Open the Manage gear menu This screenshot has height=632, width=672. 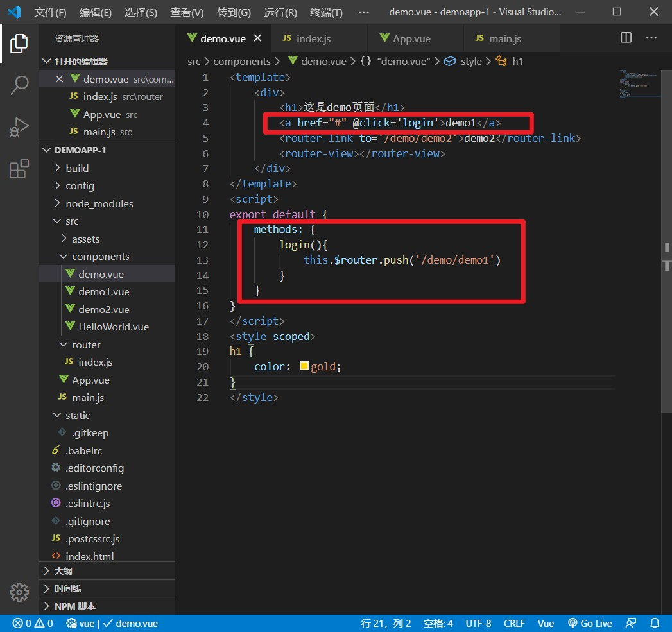[19, 592]
